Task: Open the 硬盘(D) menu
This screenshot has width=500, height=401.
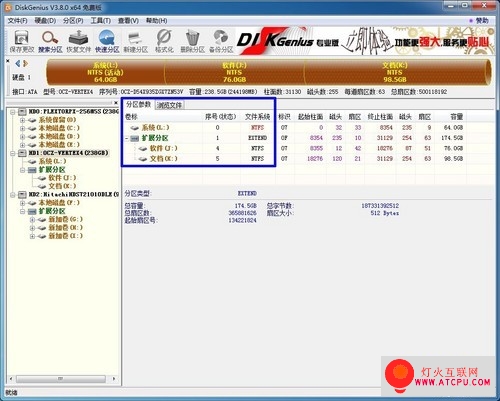Action: (45, 21)
